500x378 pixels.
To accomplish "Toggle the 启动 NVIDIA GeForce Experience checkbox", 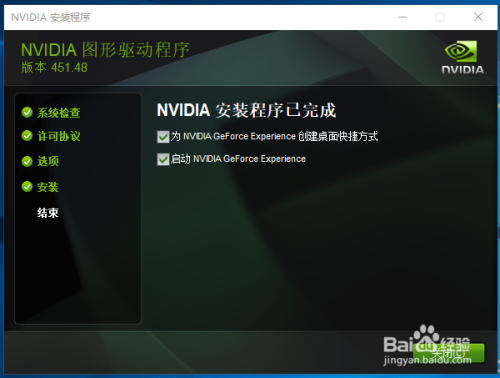I will (163, 159).
